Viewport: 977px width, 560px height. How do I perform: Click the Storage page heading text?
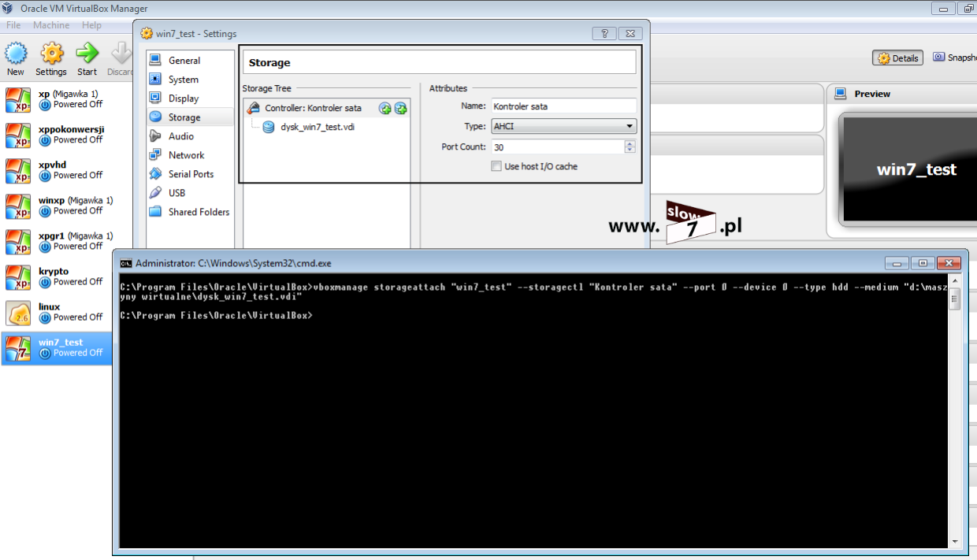tap(269, 63)
